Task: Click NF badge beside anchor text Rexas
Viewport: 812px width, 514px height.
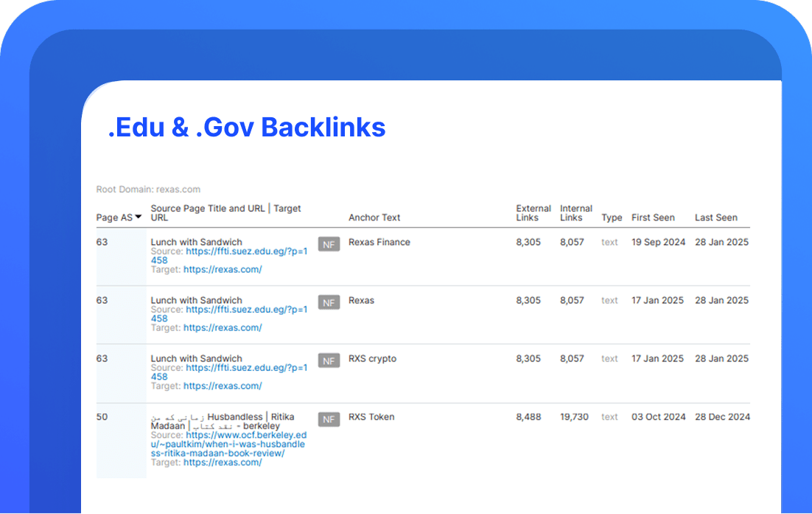Action: (x=329, y=302)
